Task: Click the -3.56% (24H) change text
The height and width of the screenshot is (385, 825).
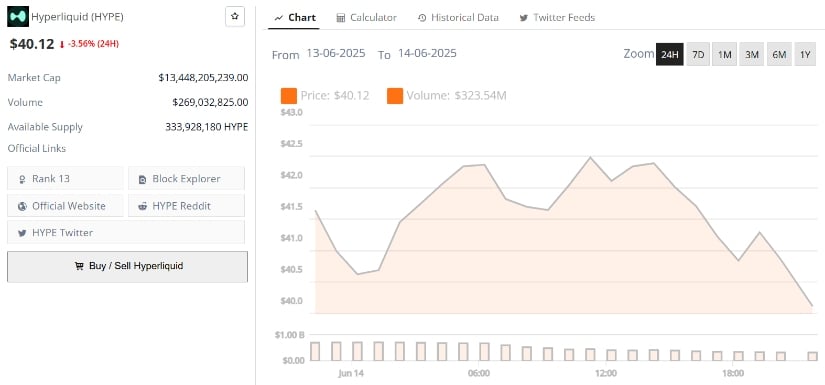Action: point(93,45)
